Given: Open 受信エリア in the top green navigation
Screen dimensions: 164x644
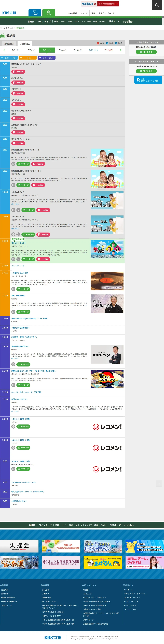Looking at the screenshot, I should tap(114, 21).
